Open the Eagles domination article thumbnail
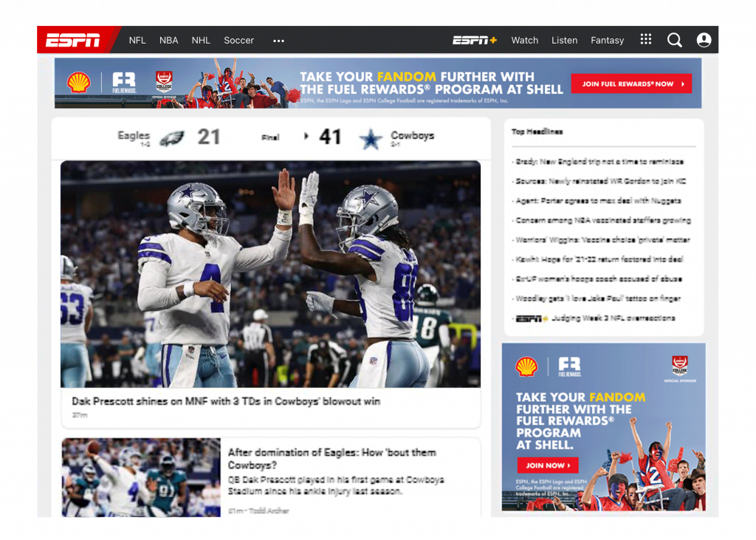This screenshot has width=756, height=540. click(x=141, y=476)
